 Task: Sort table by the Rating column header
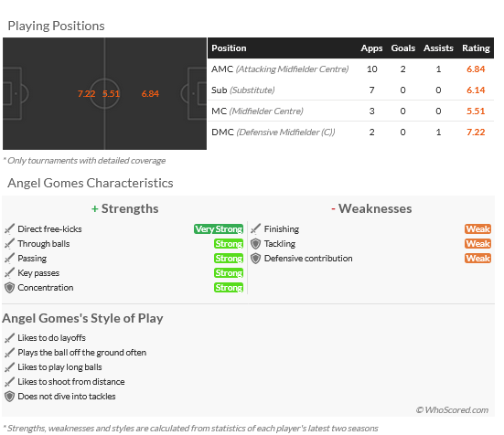(x=476, y=48)
